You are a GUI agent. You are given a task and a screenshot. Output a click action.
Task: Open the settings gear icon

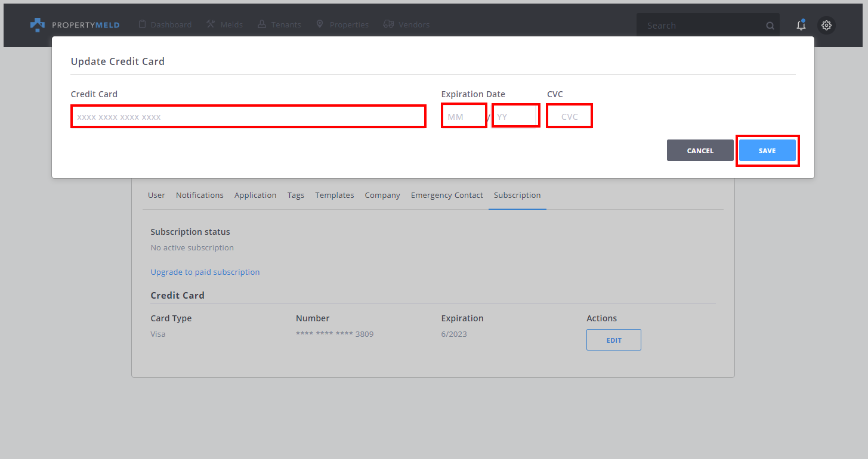pyautogui.click(x=826, y=25)
